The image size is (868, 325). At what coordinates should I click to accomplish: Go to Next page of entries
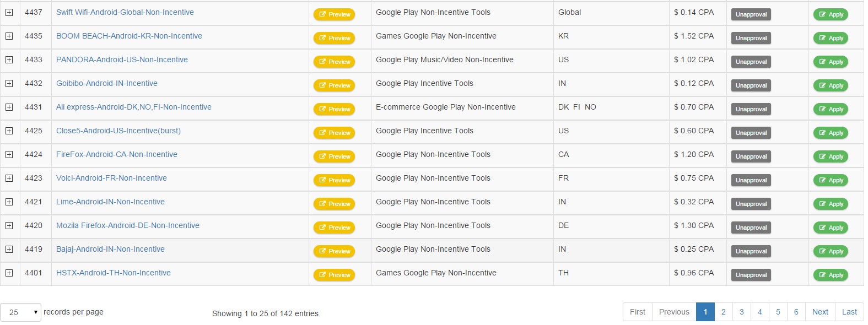click(x=820, y=312)
